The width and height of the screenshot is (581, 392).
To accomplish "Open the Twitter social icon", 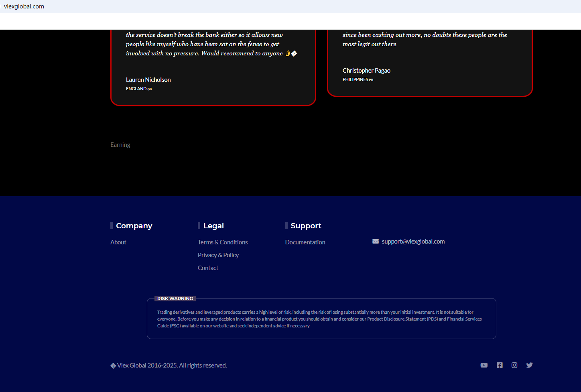I will pos(530,365).
